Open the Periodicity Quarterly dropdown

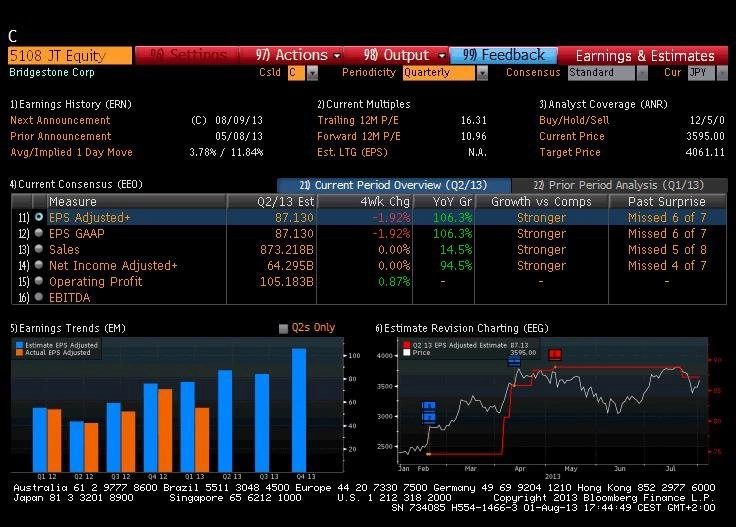[482, 73]
